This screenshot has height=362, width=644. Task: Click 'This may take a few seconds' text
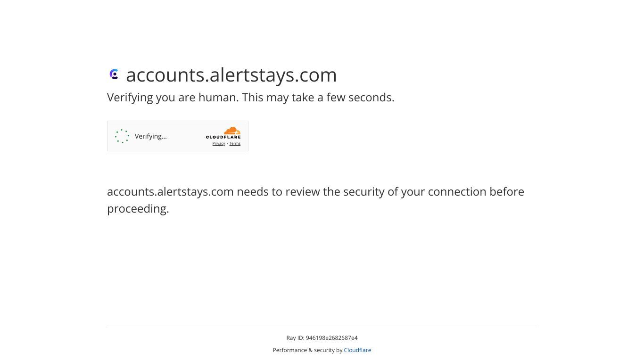(x=318, y=98)
